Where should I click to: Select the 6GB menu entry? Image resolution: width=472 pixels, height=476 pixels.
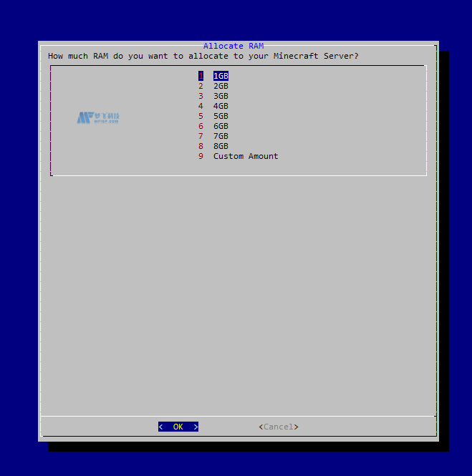(x=221, y=126)
